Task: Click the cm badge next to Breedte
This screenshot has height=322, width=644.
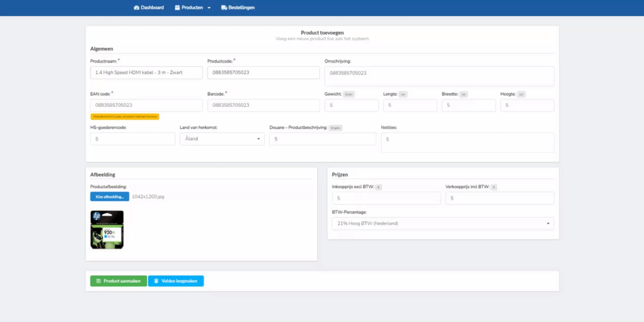Action: [464, 94]
